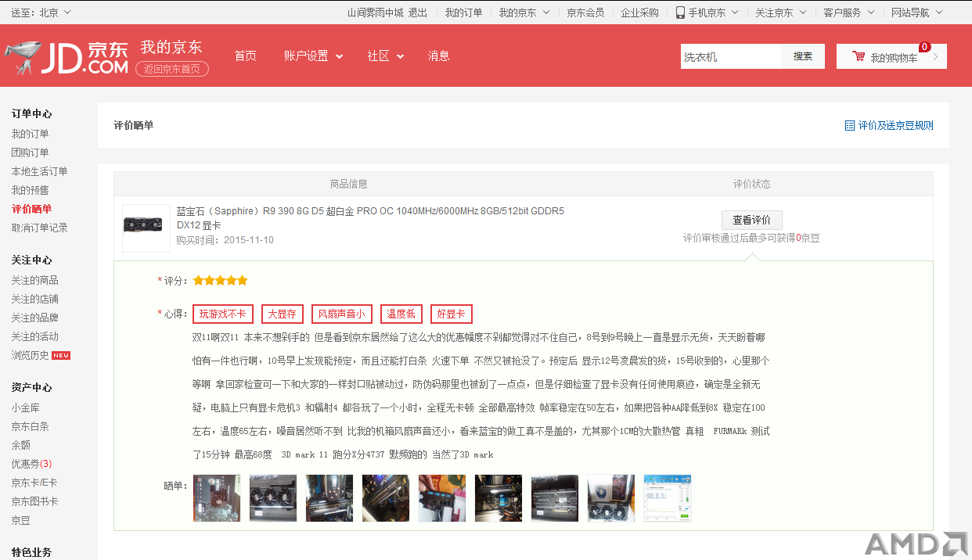Select 团购订单 in the sidebar
Viewport: 972px width, 560px height.
[x=30, y=153]
